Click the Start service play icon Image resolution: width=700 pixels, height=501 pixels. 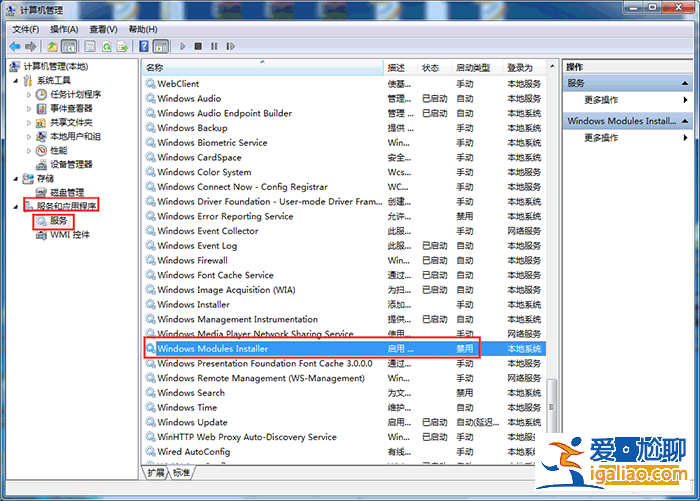tap(182, 46)
